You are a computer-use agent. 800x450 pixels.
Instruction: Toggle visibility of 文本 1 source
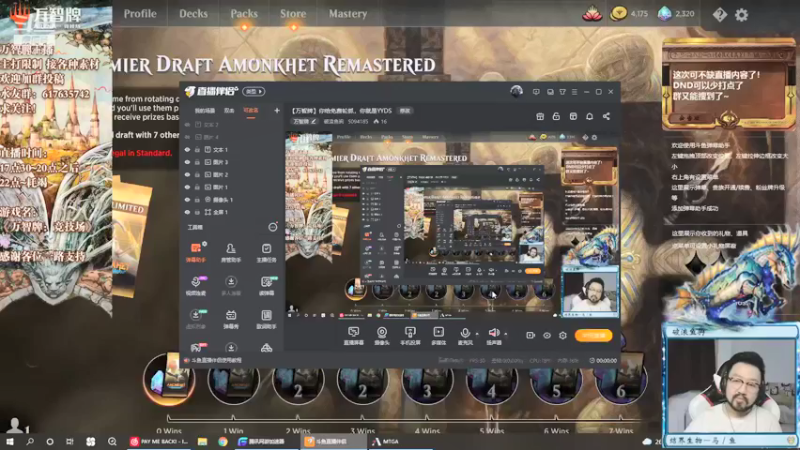point(187,149)
